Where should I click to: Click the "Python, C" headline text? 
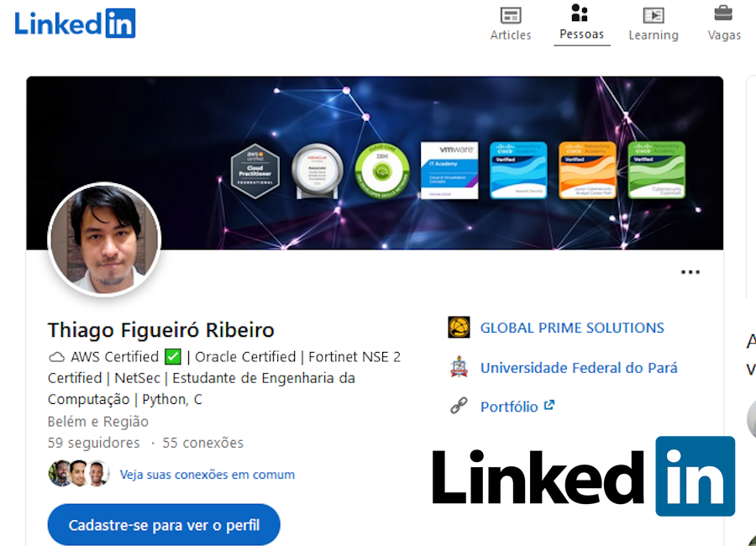click(172, 399)
